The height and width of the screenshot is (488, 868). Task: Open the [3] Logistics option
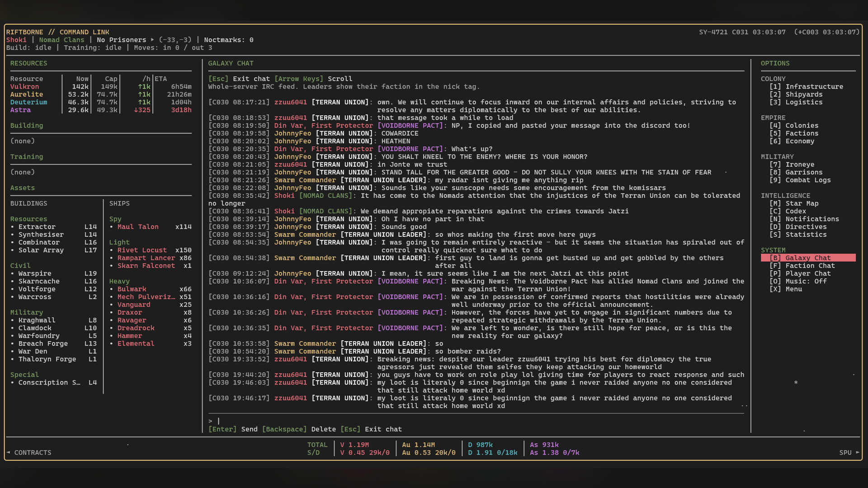[x=796, y=102]
